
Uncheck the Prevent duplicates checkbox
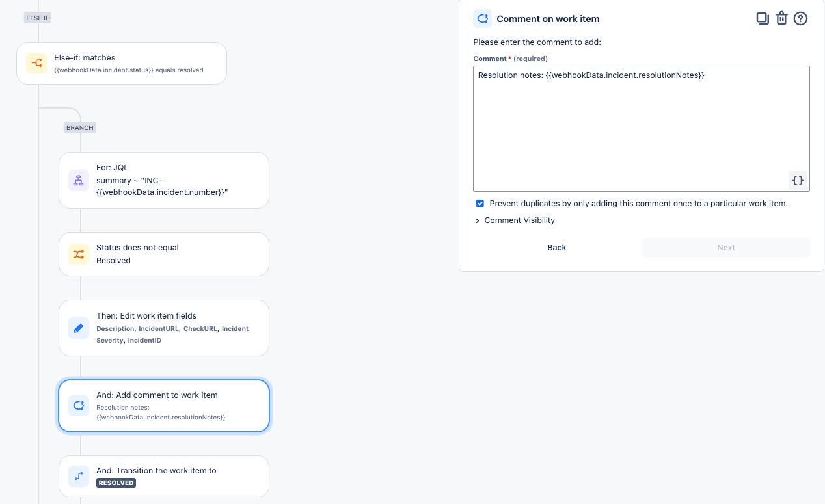coord(480,204)
